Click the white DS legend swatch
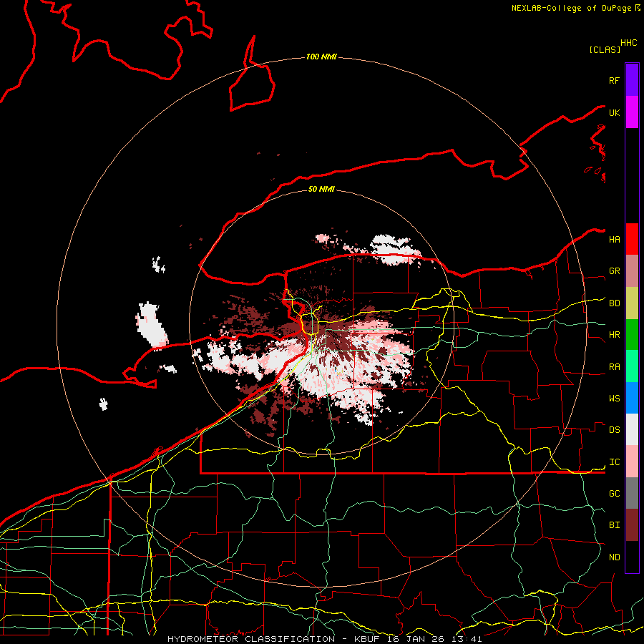Image resolution: width=644 pixels, height=644 pixels. point(632,429)
